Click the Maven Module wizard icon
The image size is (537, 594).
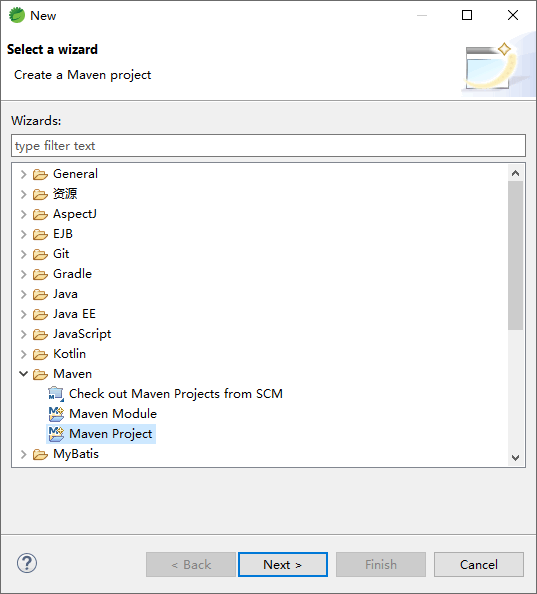(x=56, y=414)
